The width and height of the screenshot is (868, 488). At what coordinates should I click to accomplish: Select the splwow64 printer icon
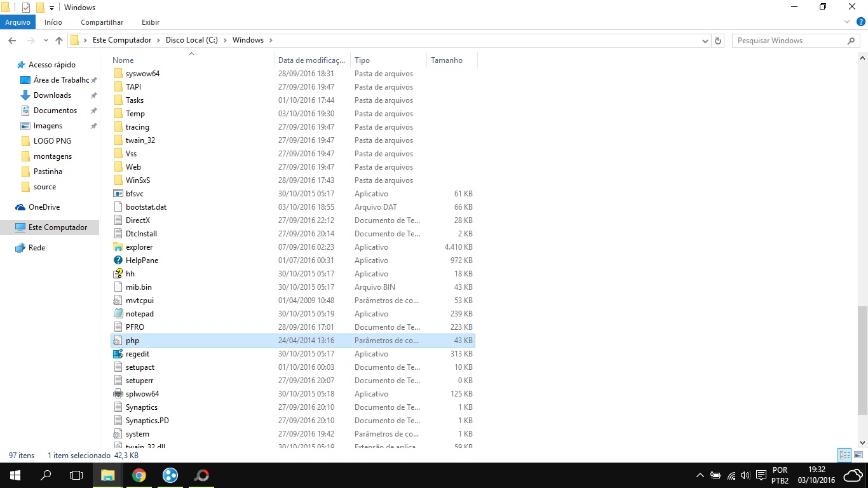[118, 394]
